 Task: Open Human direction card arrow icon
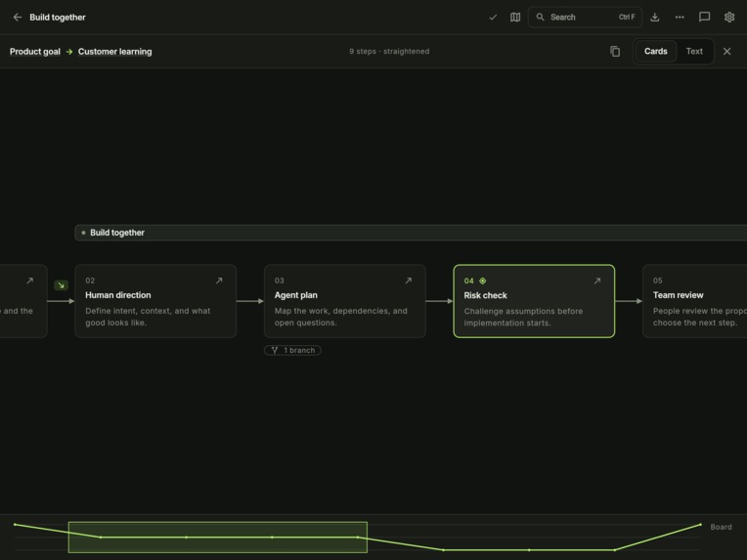(x=219, y=280)
